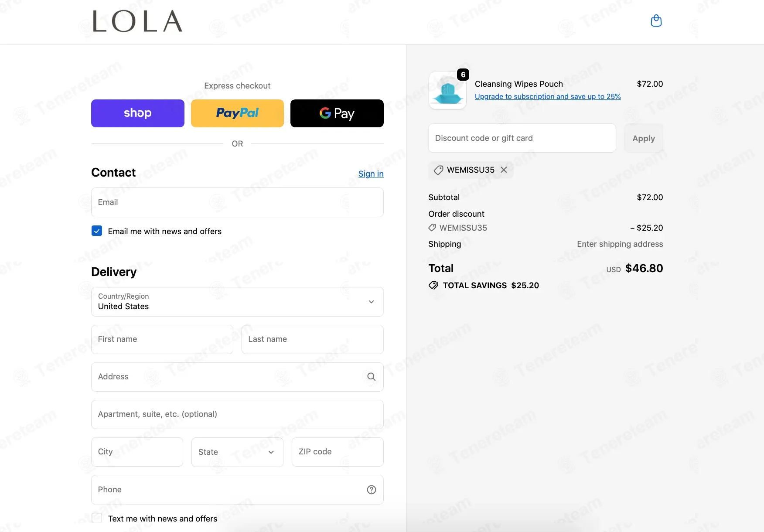
Task: Click the phone field help icon
Action: tap(371, 490)
